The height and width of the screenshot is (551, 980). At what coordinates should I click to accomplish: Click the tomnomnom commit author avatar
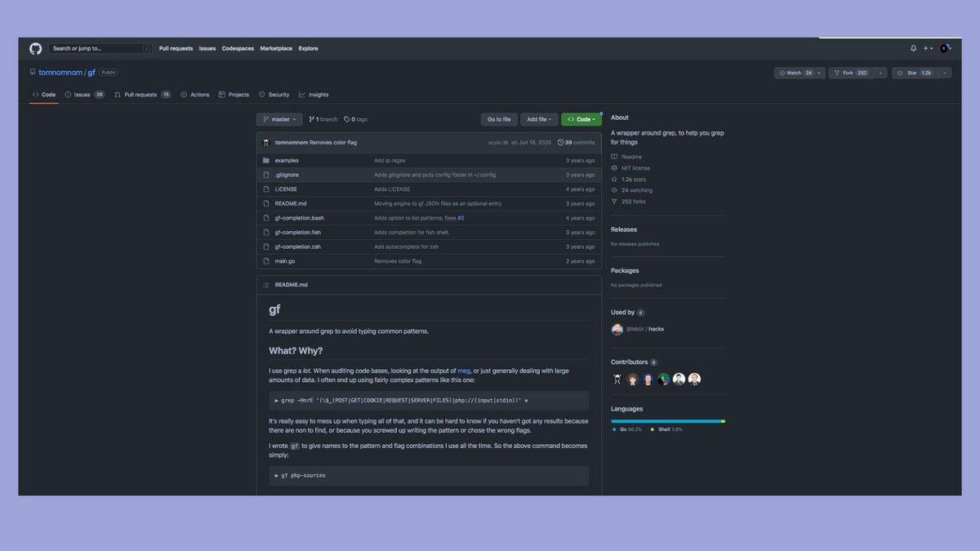pyautogui.click(x=266, y=142)
